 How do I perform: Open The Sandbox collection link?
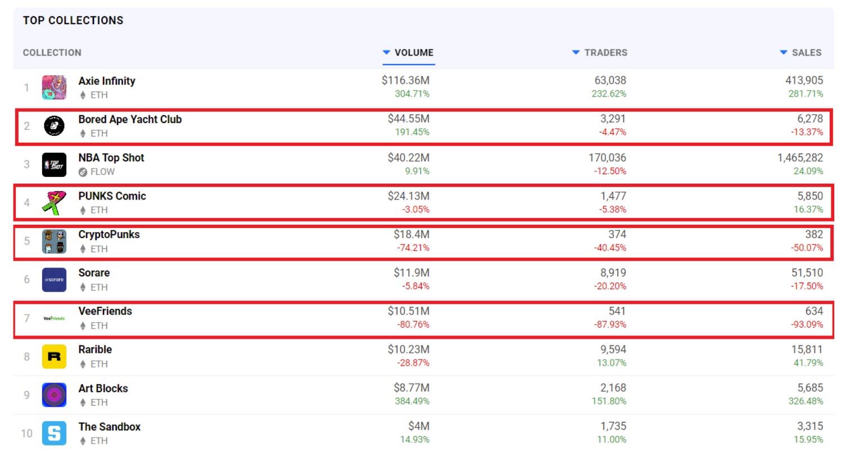pos(110,426)
